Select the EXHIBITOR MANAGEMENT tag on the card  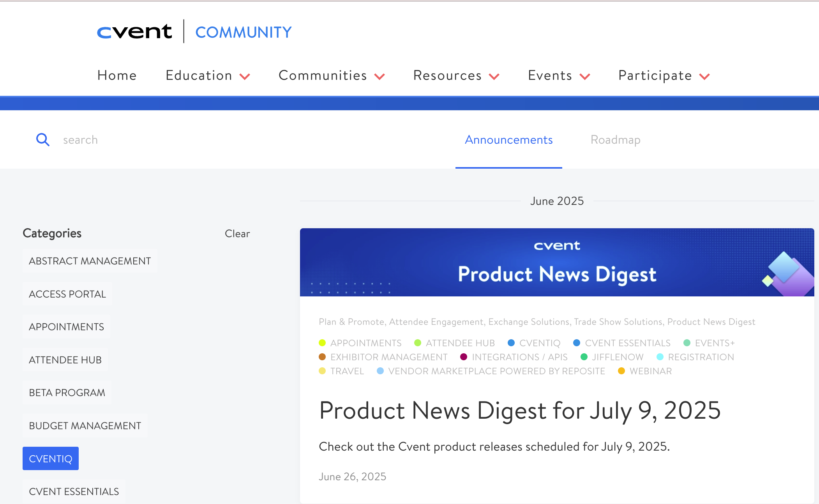pos(389,357)
